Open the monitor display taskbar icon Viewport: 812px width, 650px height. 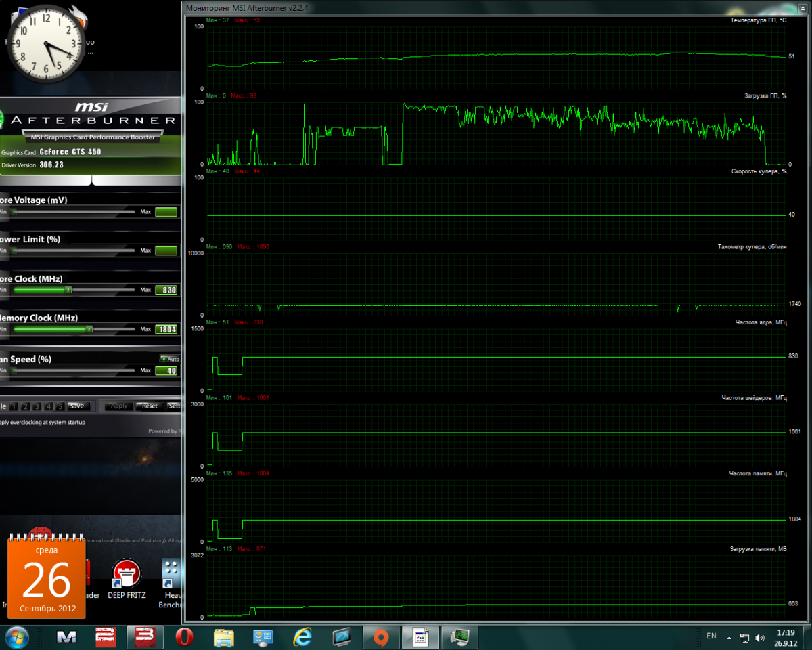pyautogui.click(x=342, y=636)
